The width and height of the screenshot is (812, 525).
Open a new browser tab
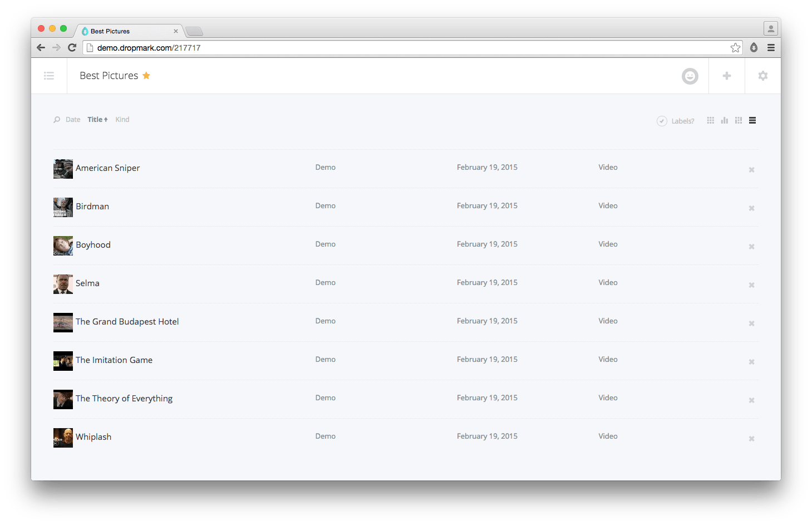pos(194,31)
